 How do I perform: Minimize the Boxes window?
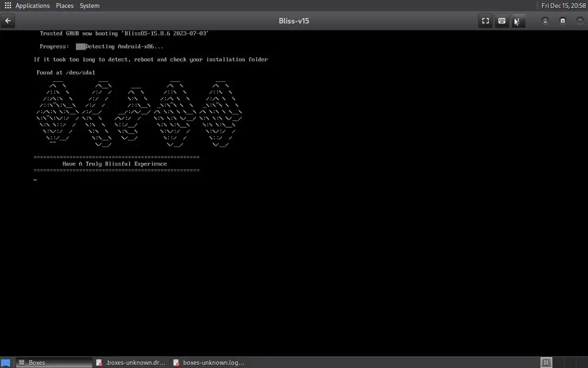545,21
